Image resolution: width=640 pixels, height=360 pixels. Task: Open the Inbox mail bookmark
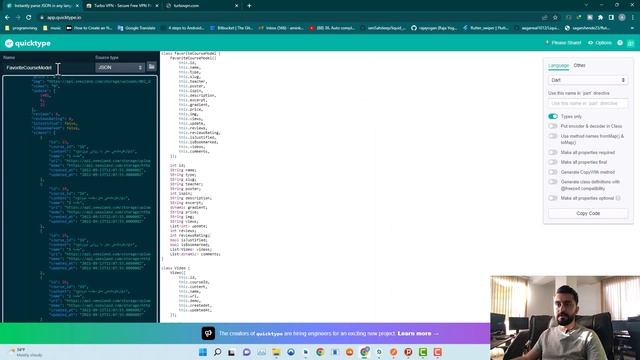[281, 28]
